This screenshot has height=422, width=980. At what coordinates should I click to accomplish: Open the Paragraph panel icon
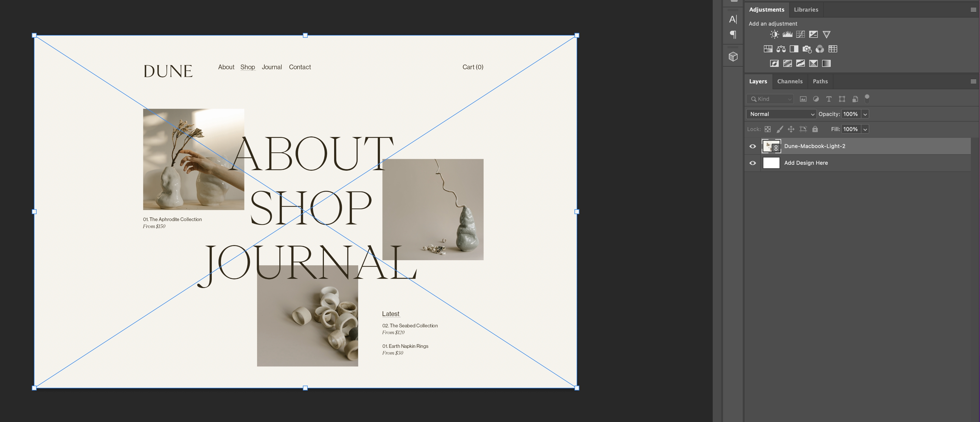pyautogui.click(x=733, y=35)
